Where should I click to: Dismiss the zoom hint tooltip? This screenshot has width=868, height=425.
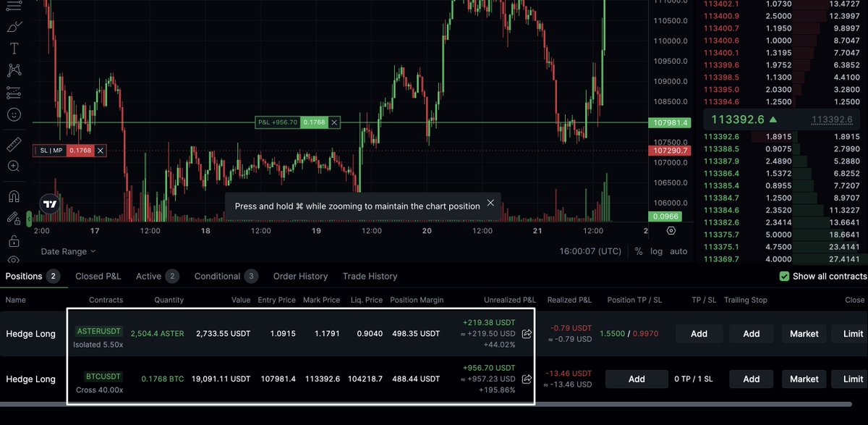coord(490,203)
